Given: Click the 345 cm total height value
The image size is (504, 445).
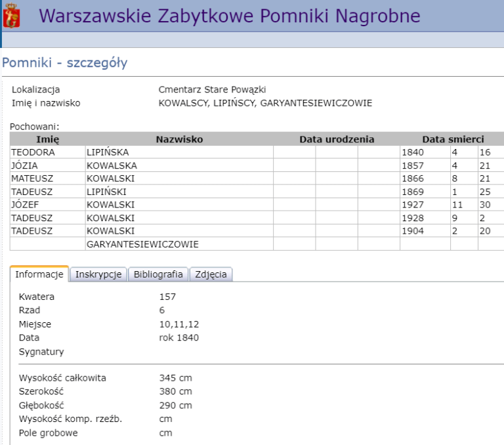Looking at the screenshot, I should (x=175, y=378).
